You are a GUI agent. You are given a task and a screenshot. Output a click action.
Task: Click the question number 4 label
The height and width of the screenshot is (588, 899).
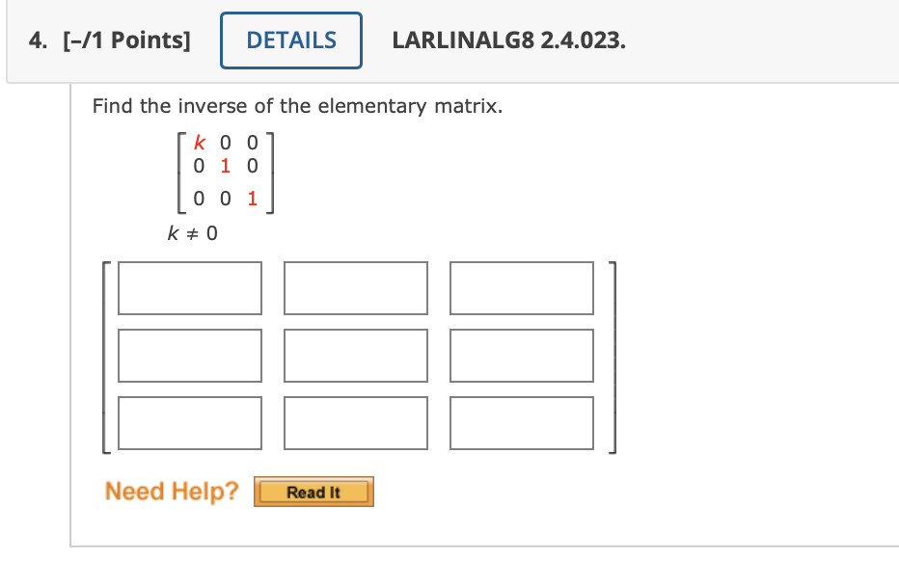[38, 40]
